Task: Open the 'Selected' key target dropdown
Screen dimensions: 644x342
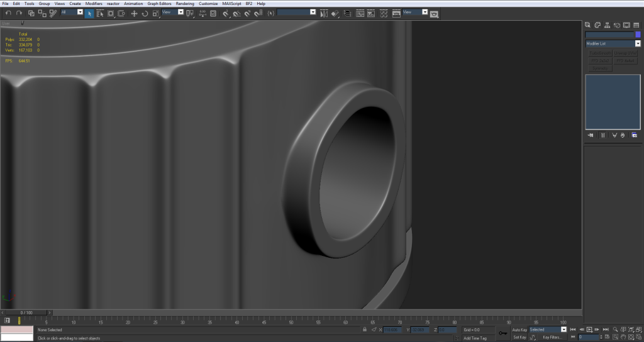Action: coord(563,329)
